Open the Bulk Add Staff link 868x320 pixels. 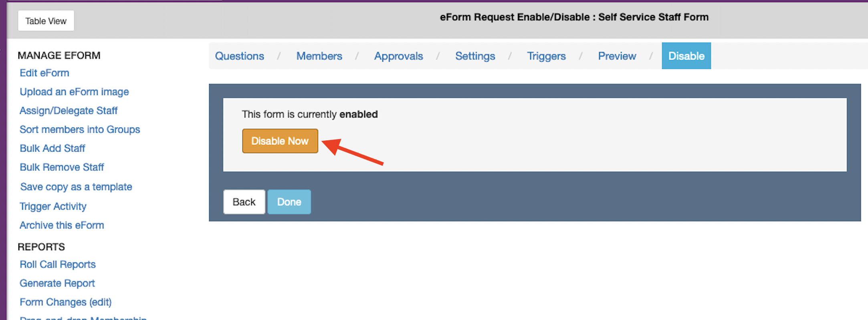52,148
